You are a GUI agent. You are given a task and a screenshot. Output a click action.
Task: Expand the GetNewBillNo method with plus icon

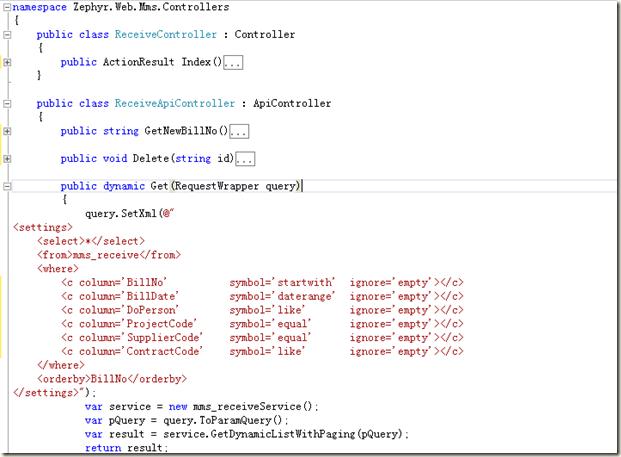pos(8,131)
